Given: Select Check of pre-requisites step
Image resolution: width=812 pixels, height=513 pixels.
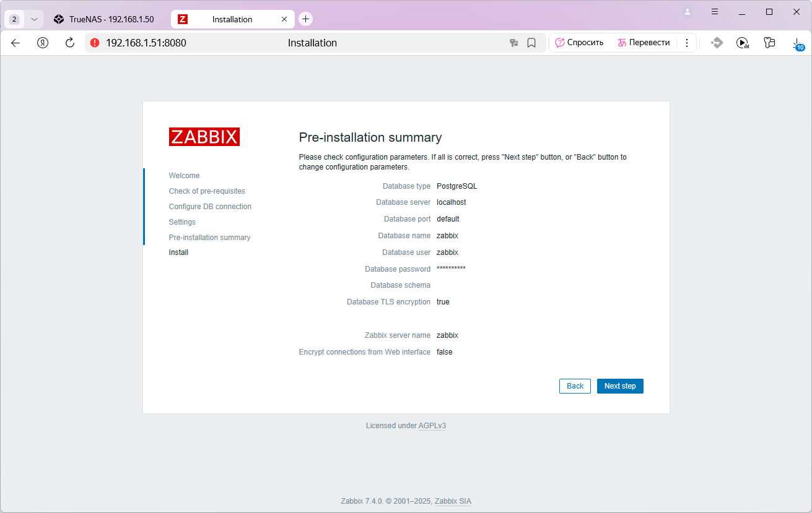Looking at the screenshot, I should (207, 191).
